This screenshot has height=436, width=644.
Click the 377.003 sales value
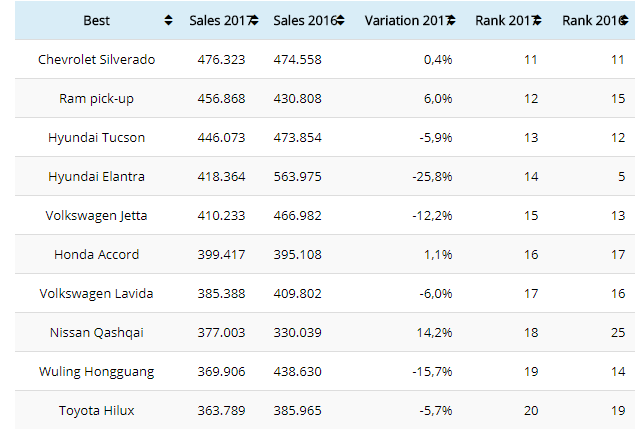pos(221,333)
